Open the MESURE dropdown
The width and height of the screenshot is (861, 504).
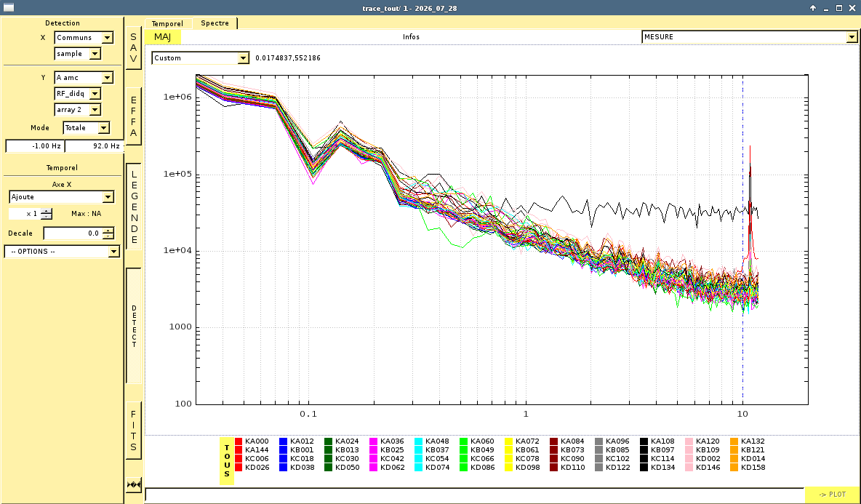(749, 37)
